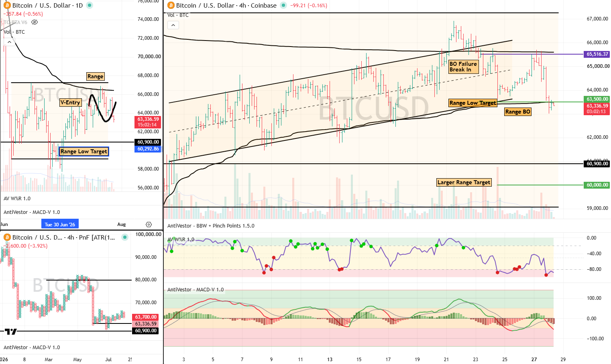
Task: Click the 100,000.00 level on the PnF price scale
Action: pyautogui.click(x=148, y=234)
